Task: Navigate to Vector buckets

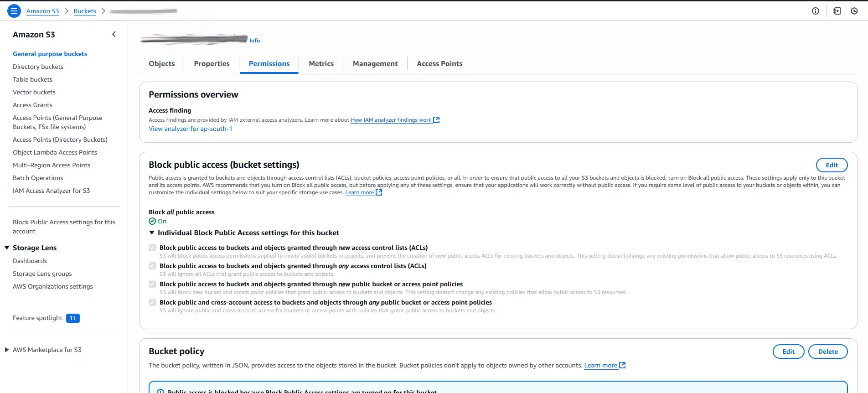Action: click(x=34, y=92)
